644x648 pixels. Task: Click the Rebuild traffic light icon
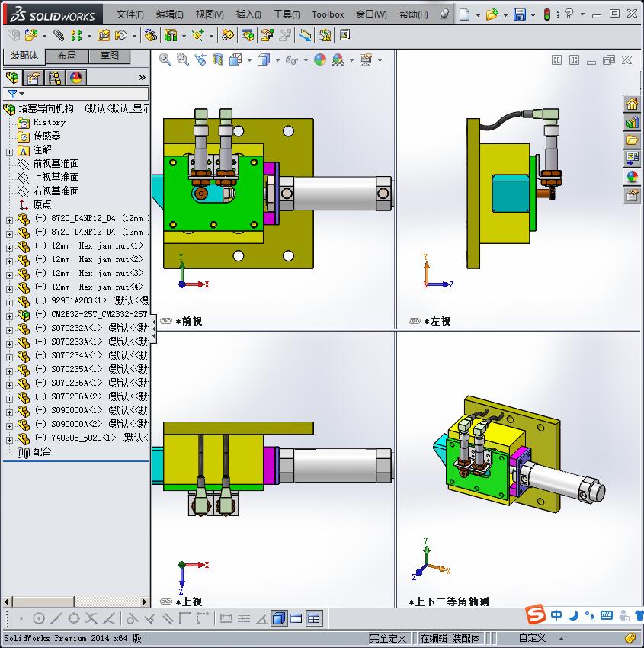(547, 14)
